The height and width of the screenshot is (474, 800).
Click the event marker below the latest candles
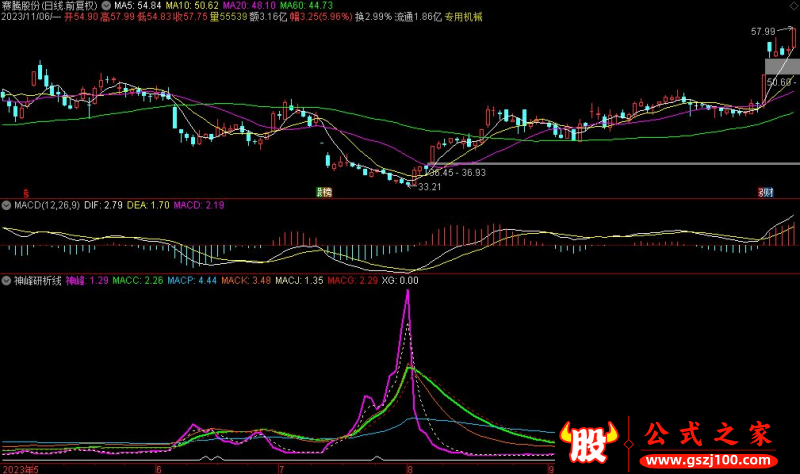pyautogui.click(x=765, y=191)
